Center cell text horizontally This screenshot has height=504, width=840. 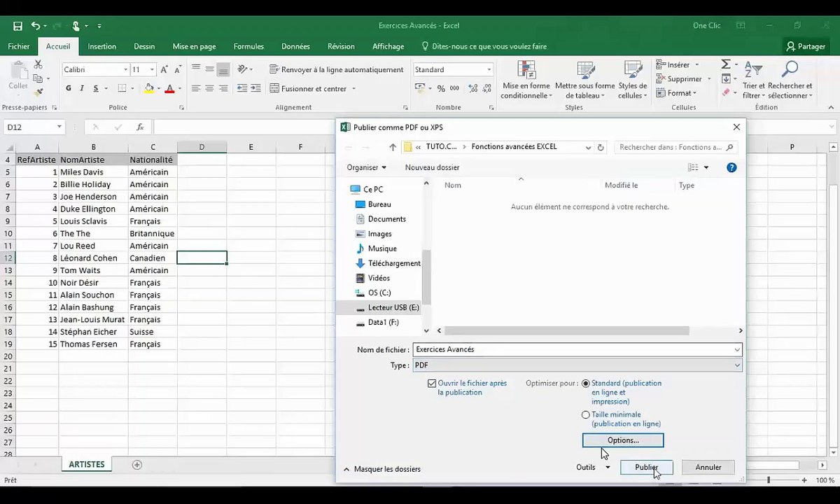pos(209,89)
